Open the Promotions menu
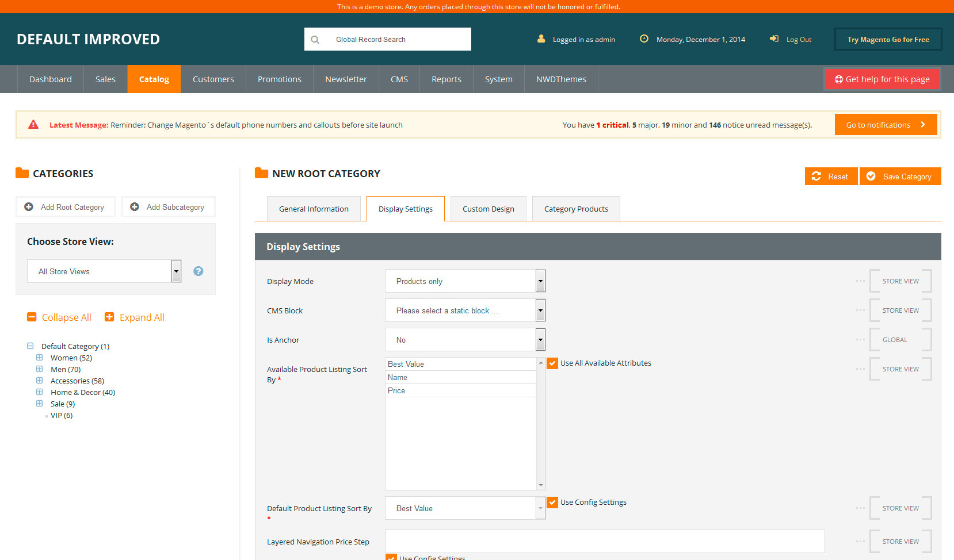The width and height of the screenshot is (954, 560). (279, 79)
